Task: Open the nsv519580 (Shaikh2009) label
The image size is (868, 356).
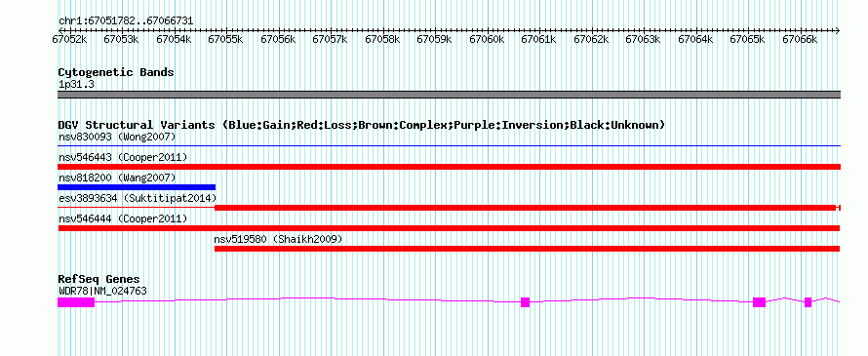Action: 279,239
